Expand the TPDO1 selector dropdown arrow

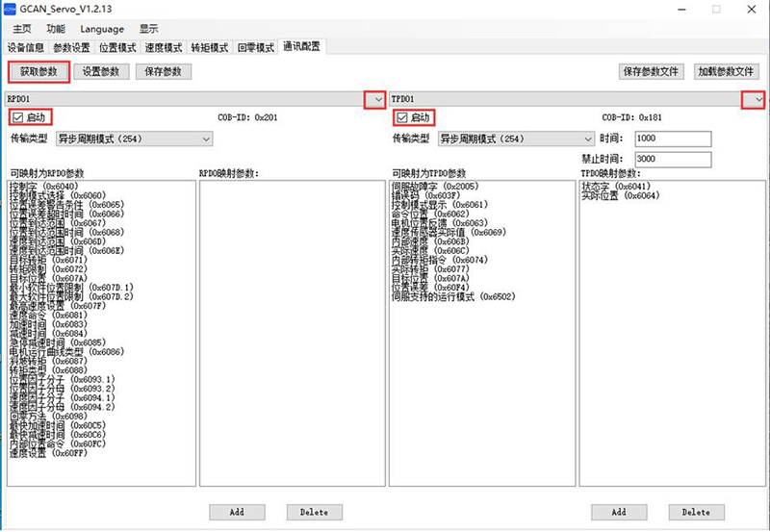758,99
